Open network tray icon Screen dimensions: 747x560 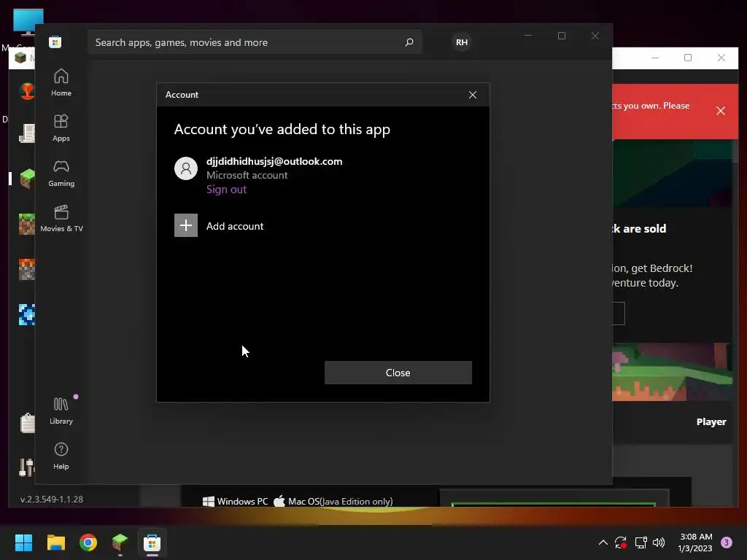tap(640, 542)
